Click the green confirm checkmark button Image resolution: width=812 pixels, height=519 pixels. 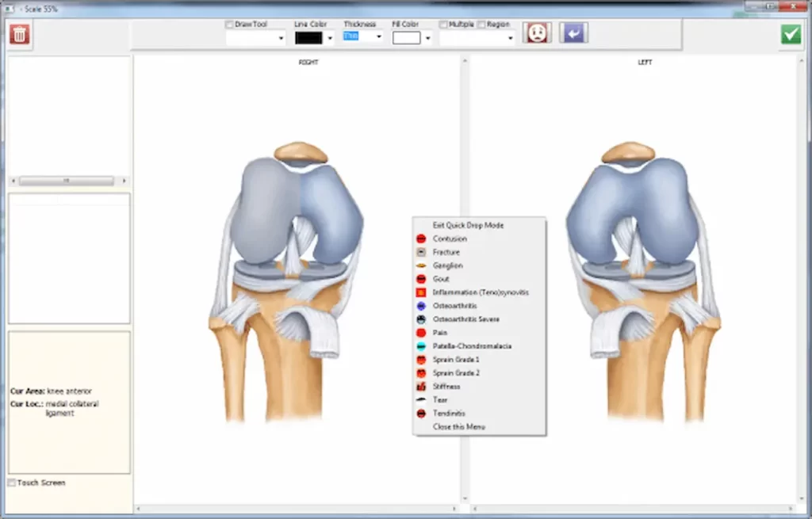point(791,33)
